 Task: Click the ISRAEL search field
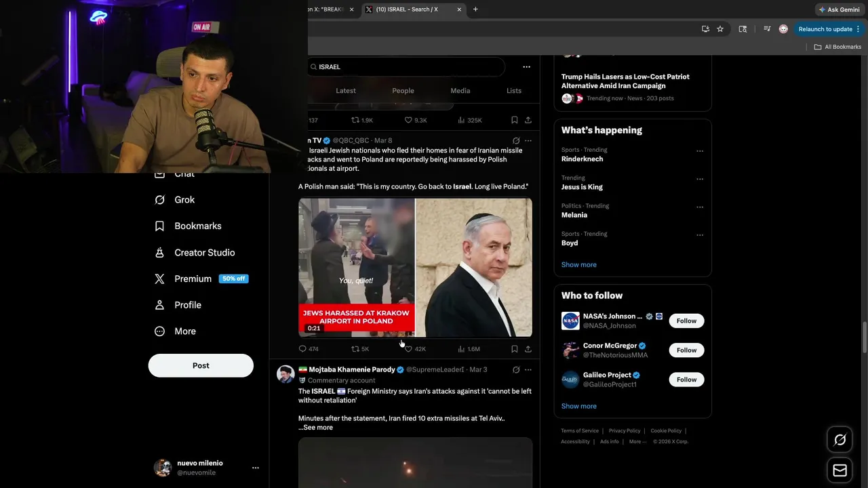(407, 67)
